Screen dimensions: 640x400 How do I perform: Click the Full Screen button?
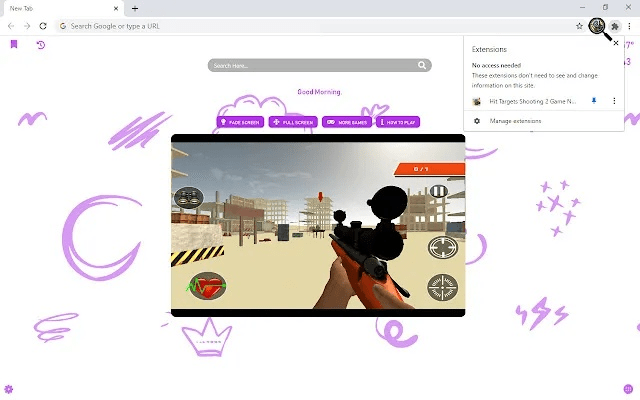[x=293, y=122]
